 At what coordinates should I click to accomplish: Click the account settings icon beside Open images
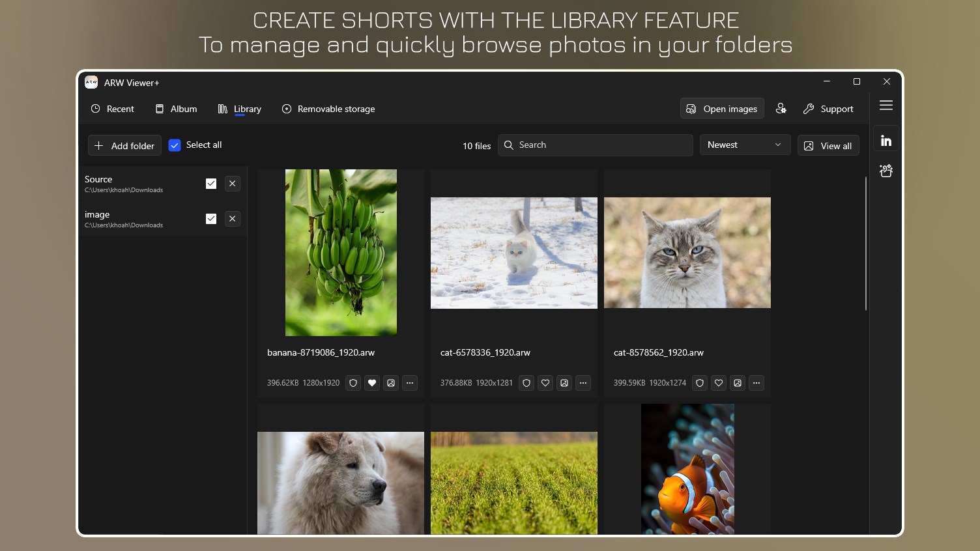point(781,109)
